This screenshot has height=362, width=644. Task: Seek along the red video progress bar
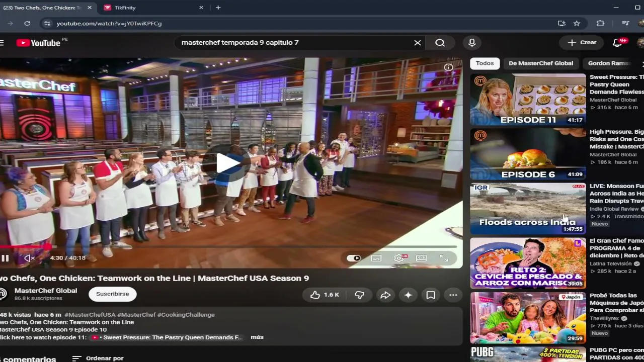(x=228, y=247)
